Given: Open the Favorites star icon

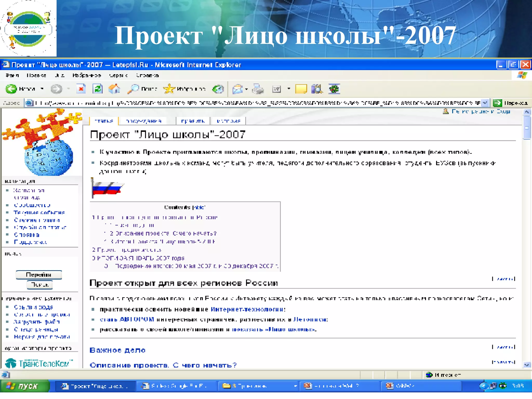Looking at the screenshot, I should click(169, 89).
